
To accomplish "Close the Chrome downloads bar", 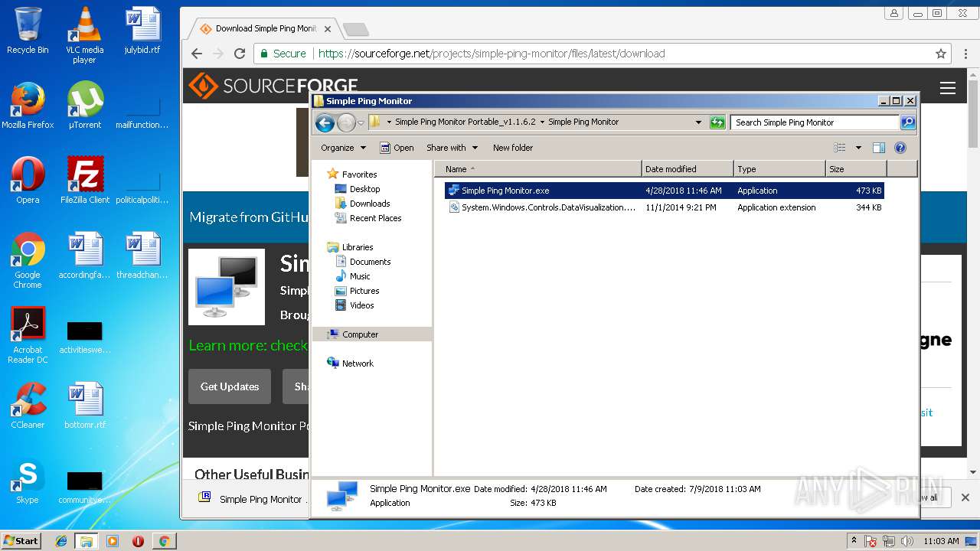I will point(965,497).
